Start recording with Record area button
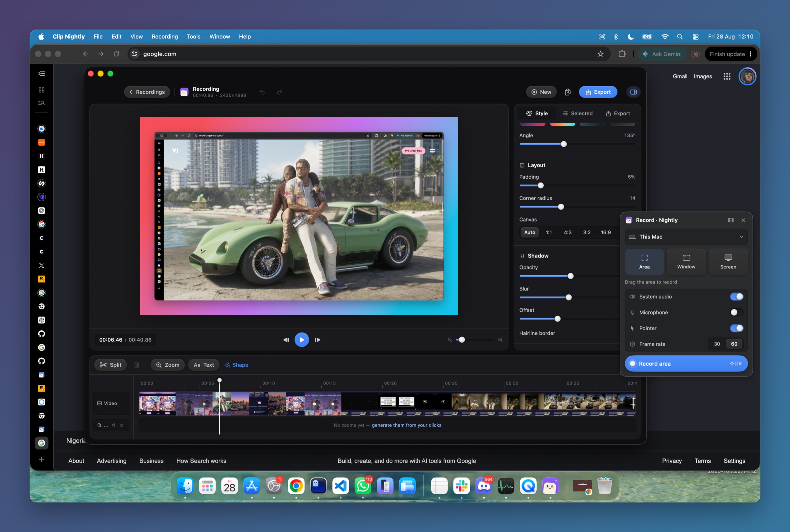The width and height of the screenshot is (790, 532). tap(686, 364)
